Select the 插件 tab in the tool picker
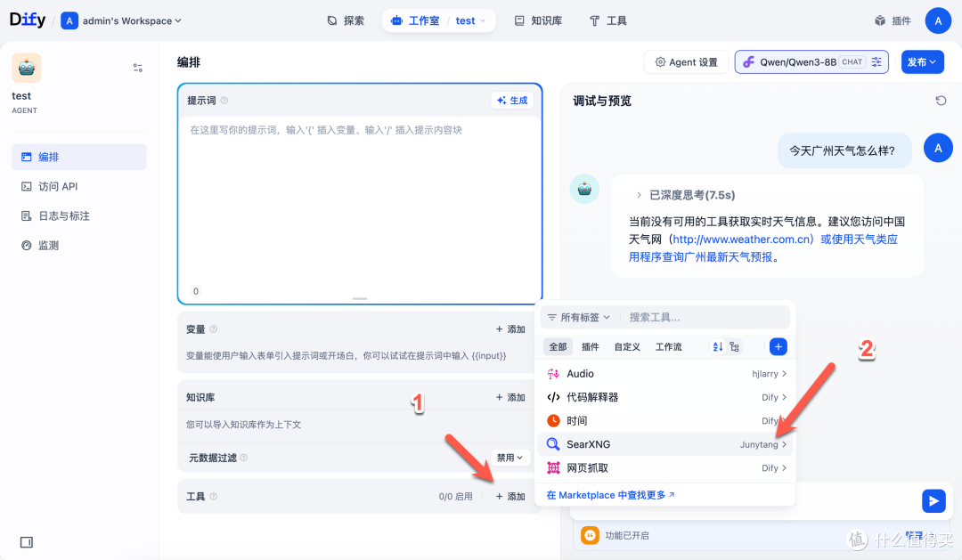Image resolution: width=962 pixels, height=560 pixels. pos(591,347)
